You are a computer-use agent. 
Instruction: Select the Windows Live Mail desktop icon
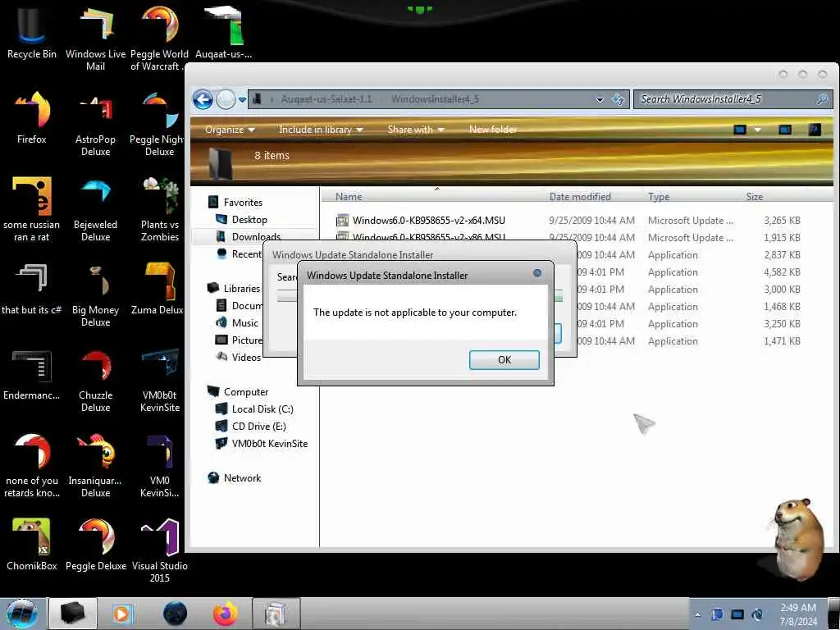pyautogui.click(x=95, y=38)
